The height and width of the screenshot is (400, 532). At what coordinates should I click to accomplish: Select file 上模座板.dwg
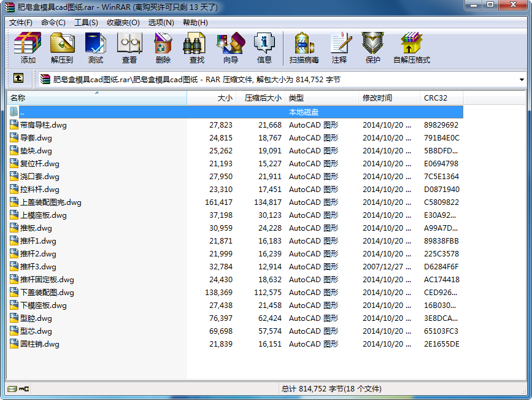(44, 215)
